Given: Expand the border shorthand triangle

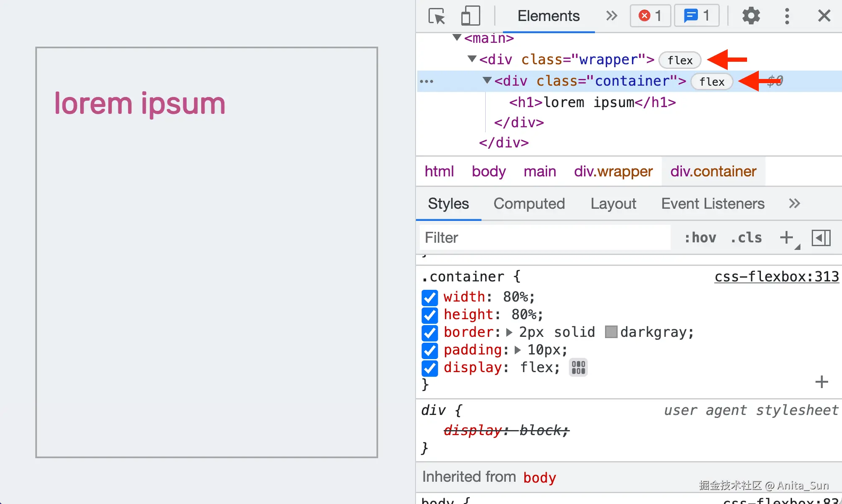Looking at the screenshot, I should point(509,332).
